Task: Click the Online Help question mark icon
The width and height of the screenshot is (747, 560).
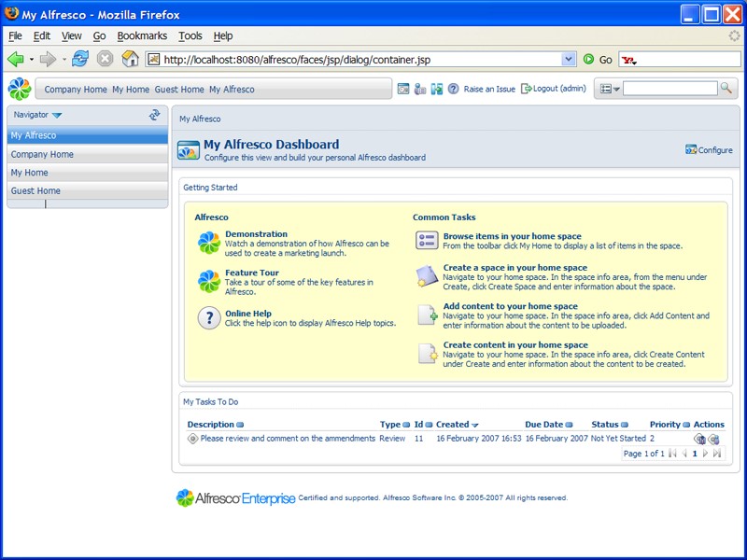Action: coord(209,317)
